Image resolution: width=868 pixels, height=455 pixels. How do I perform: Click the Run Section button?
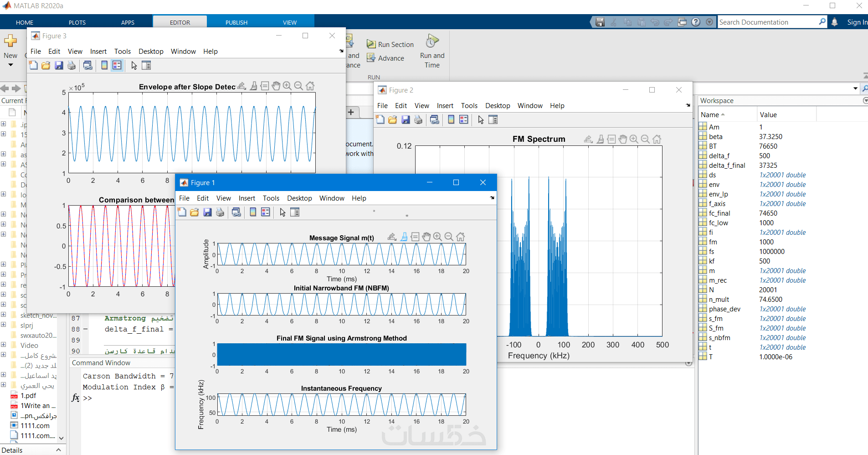click(390, 44)
